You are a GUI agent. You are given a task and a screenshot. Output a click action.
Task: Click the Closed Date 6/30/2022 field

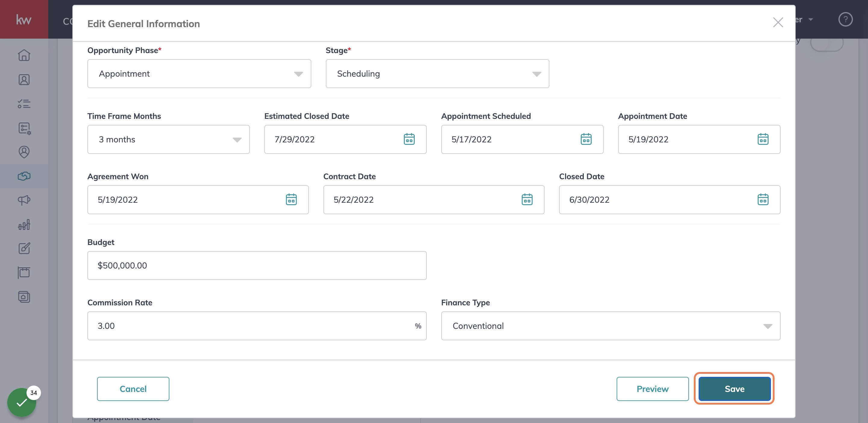click(x=669, y=200)
